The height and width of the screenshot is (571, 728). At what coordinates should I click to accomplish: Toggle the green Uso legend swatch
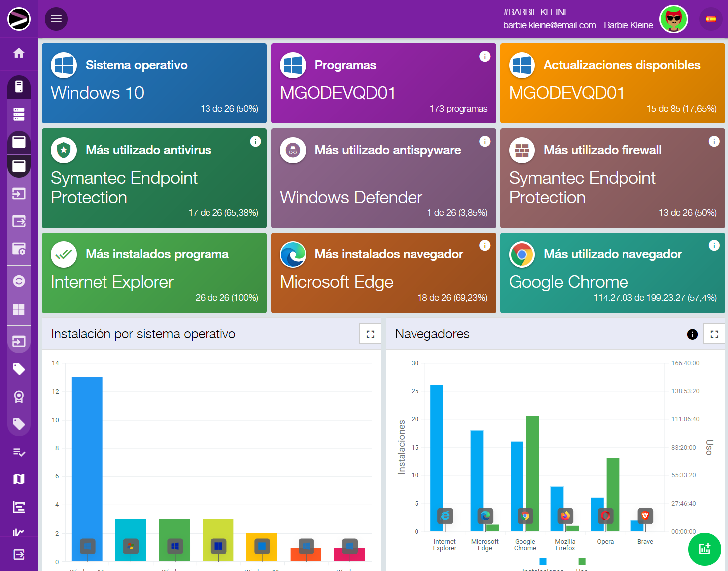[582, 561]
